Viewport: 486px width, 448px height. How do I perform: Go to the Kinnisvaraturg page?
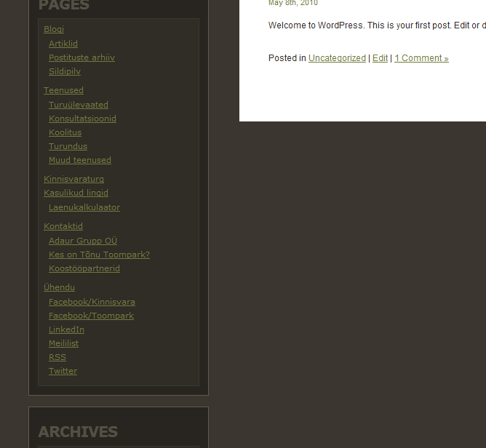pos(73,179)
